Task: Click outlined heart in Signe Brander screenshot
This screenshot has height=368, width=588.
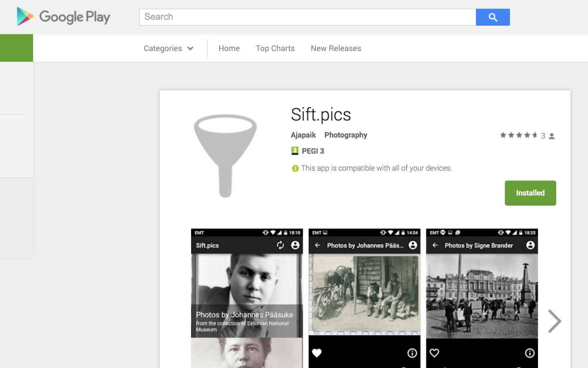Action: coord(434,353)
